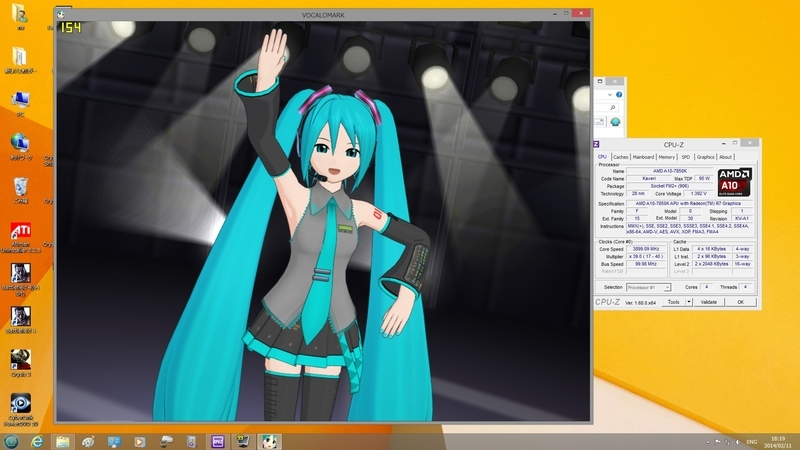Open Paint from the taskbar

tap(88, 441)
